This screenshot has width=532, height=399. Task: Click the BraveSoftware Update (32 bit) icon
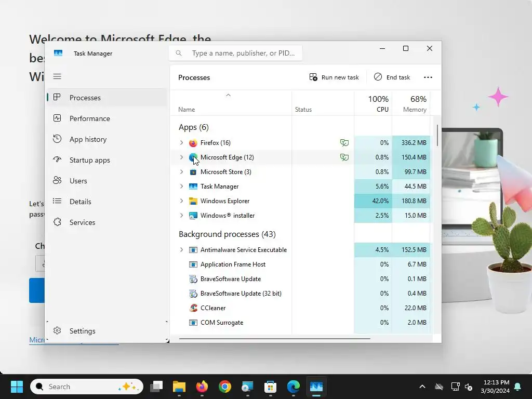(x=193, y=294)
